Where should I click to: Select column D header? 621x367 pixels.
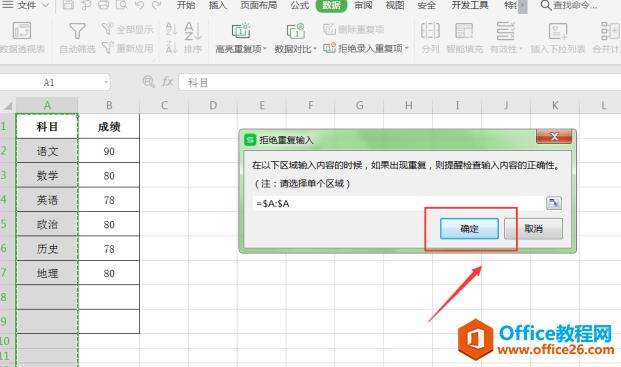[213, 105]
